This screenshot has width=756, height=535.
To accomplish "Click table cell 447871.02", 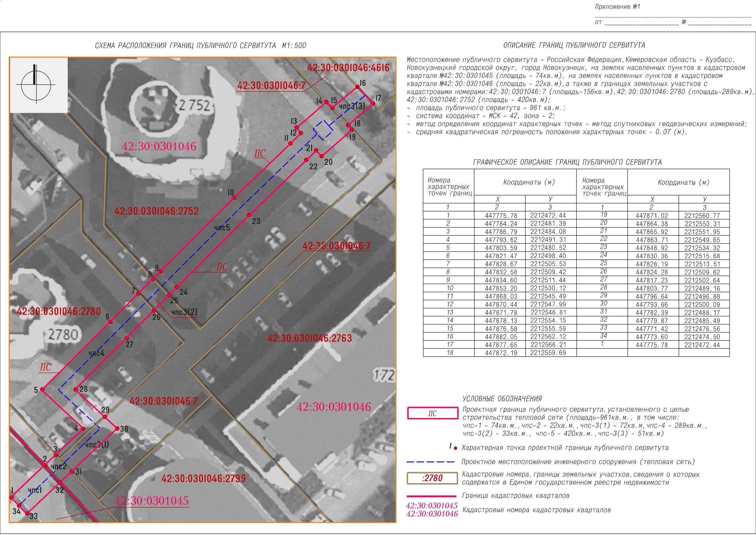I will coord(651,216).
